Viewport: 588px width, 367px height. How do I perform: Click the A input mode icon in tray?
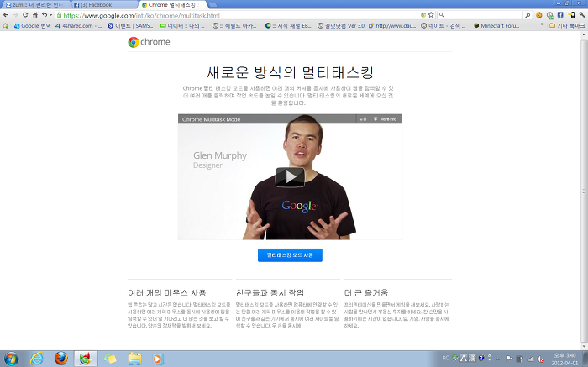pyautogui.click(x=464, y=358)
